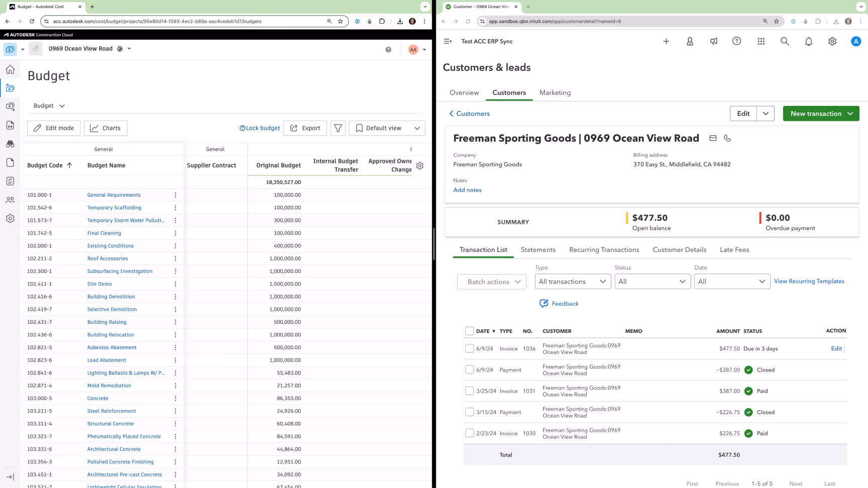Screen dimensions: 868x488
Task: Select checkbox for Invoice 1031
Action: [469, 391]
